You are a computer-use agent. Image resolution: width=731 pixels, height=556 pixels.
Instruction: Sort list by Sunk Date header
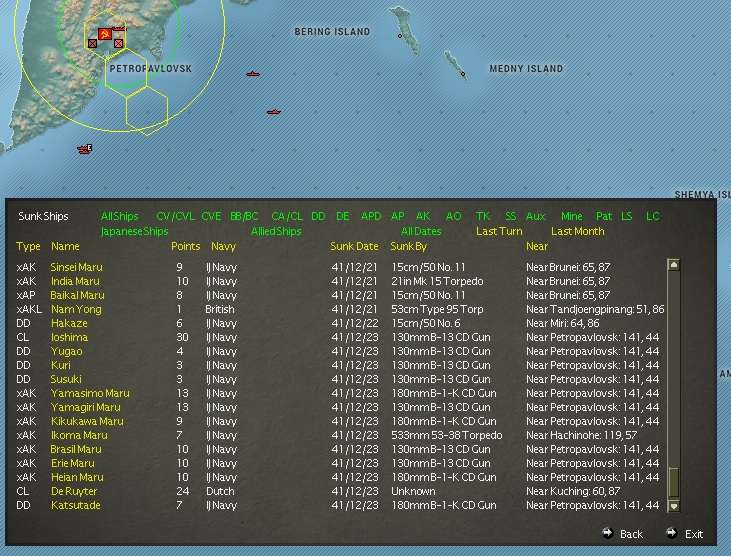[354, 246]
